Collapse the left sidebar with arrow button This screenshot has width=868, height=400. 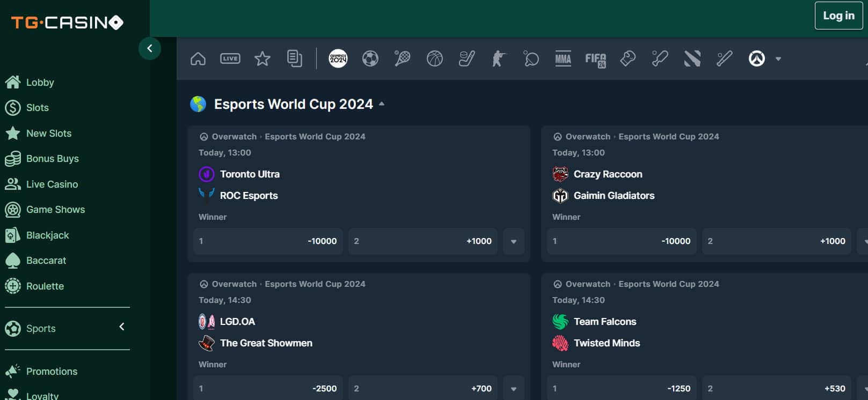150,49
